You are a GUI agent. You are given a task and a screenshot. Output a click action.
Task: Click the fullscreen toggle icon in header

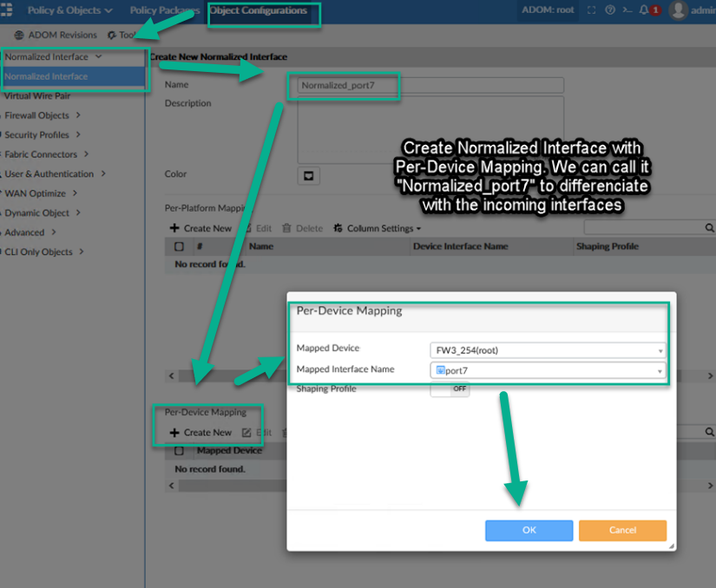[x=592, y=10]
